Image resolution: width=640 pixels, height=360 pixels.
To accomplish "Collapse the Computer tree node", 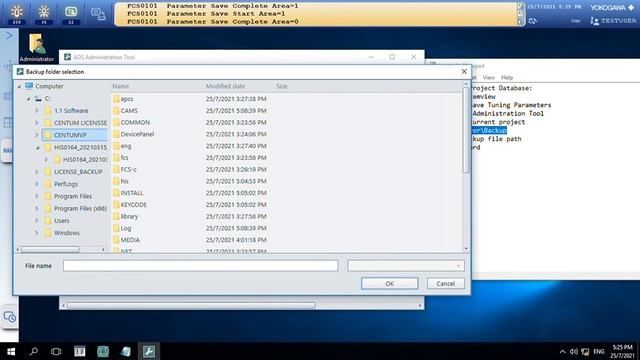I will [x=19, y=87].
